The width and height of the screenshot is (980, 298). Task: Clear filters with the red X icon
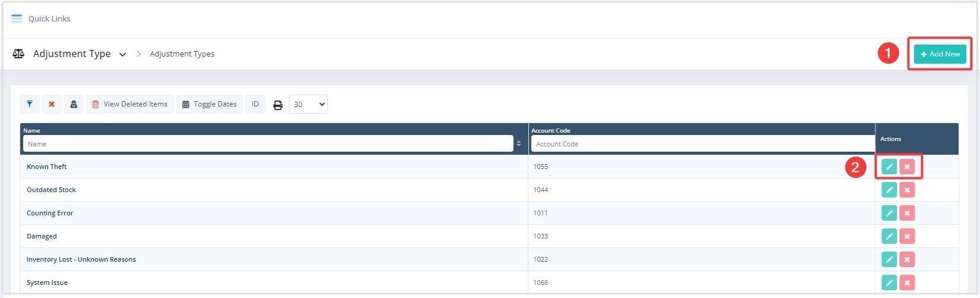click(x=52, y=104)
